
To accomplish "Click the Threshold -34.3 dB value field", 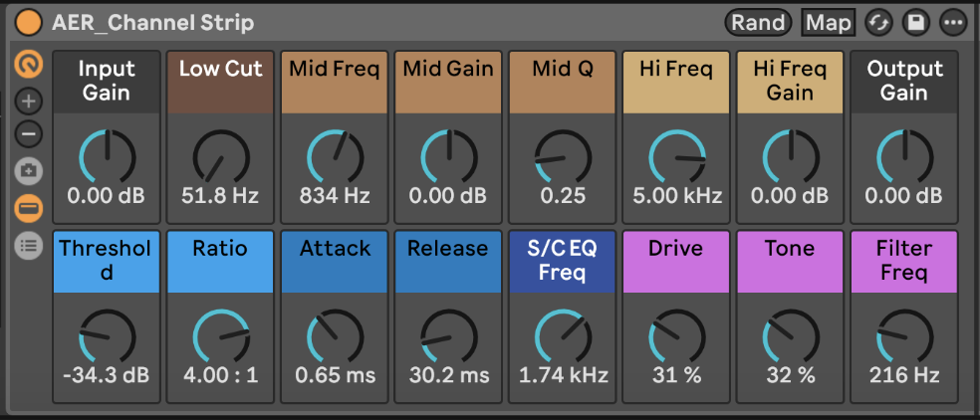I will 107,375.
